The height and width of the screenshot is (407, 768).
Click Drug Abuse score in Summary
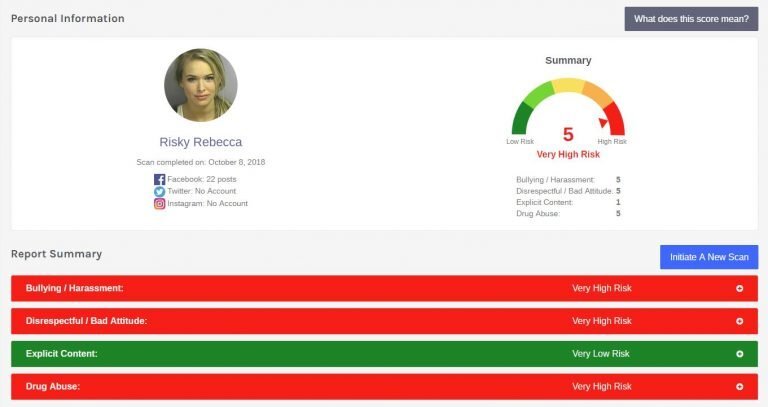(x=618, y=214)
